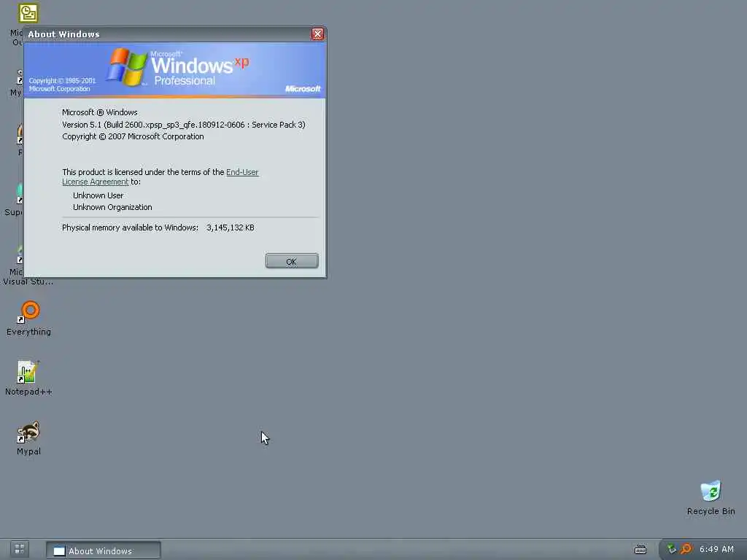The image size is (747, 560).
Task: Click the Windows XP flag logo in banner
Action: click(127, 67)
